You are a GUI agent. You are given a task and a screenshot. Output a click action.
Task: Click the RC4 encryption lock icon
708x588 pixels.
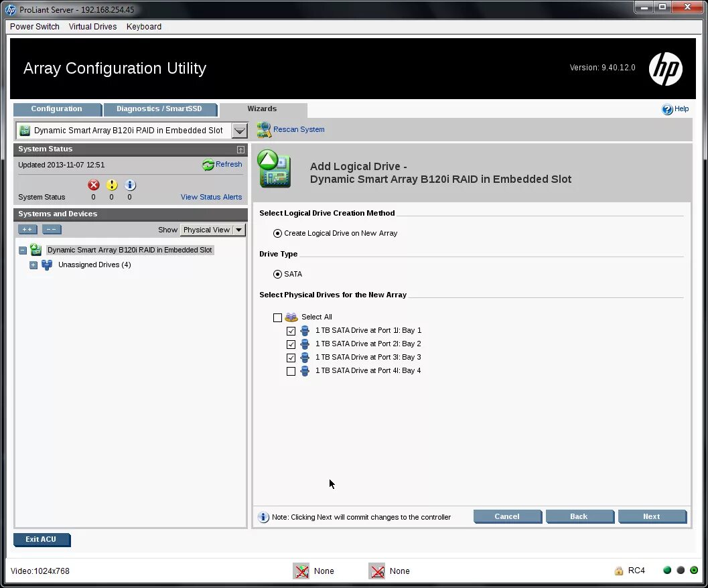[x=619, y=571]
